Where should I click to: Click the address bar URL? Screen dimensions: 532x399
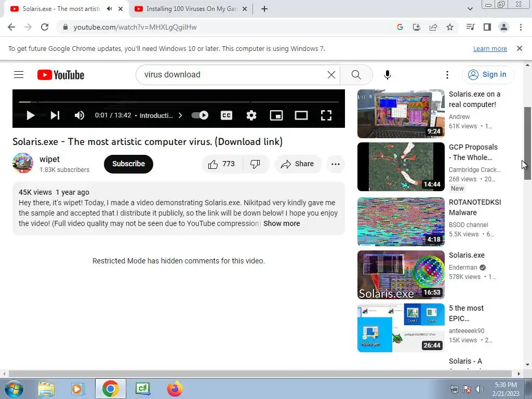pyautogui.click(x=135, y=27)
